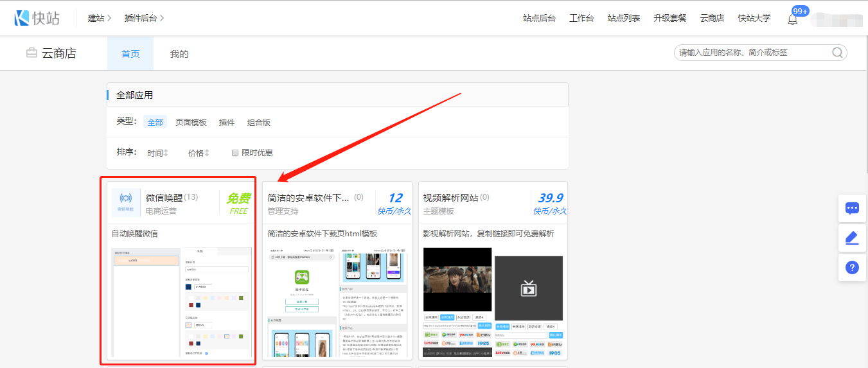This screenshot has width=868, height=368.
Task: Click the app search input field
Action: click(752, 53)
